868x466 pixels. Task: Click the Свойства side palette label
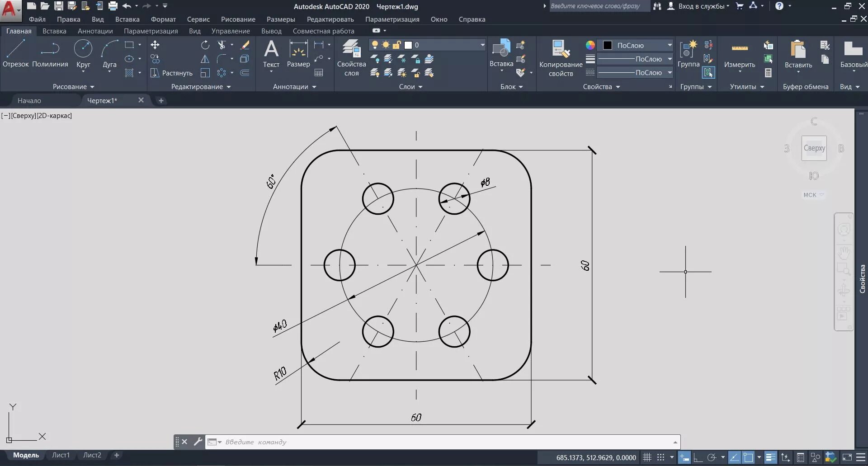tap(862, 279)
